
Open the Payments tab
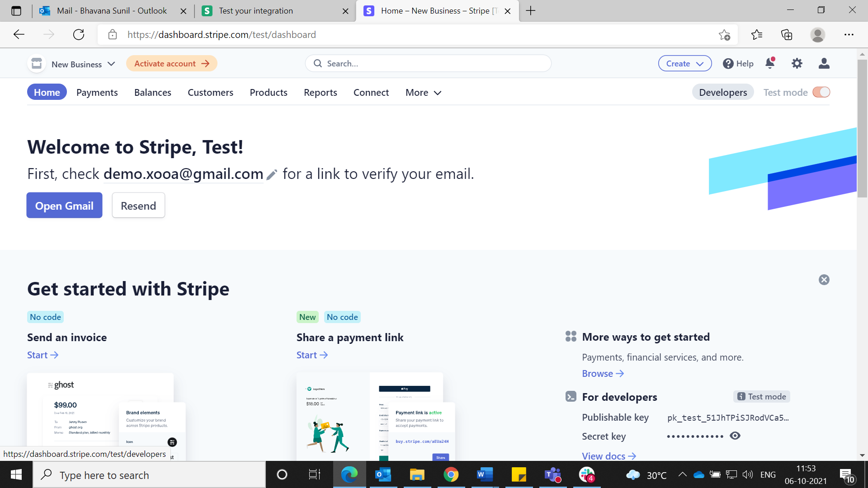point(97,93)
